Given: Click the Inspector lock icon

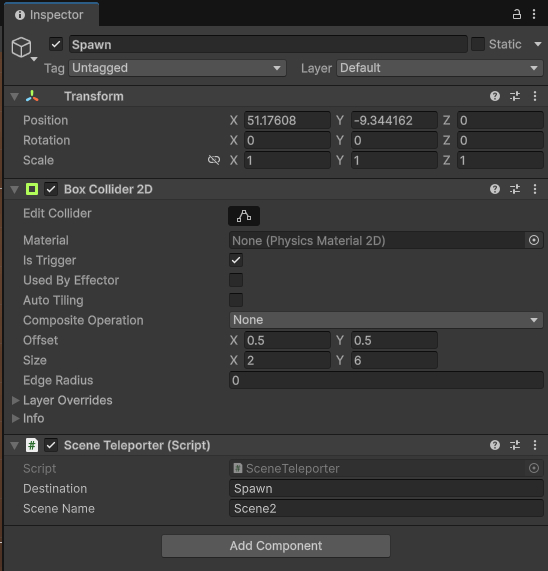Looking at the screenshot, I should 517,15.
